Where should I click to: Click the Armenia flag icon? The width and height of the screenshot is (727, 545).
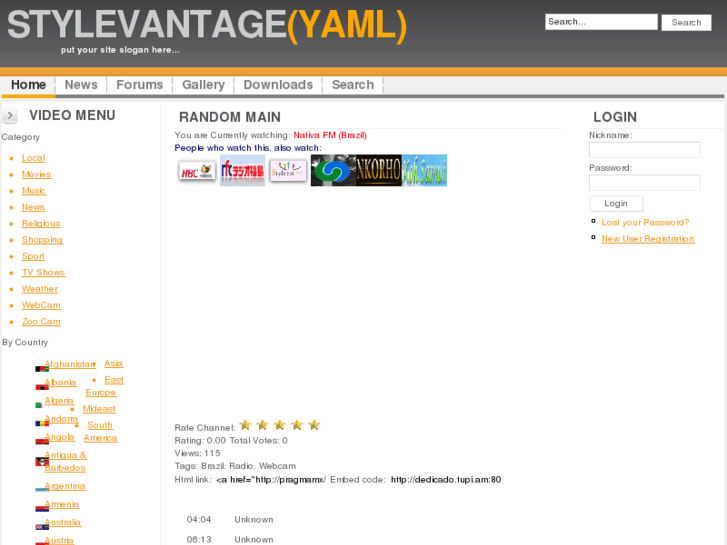click(42, 508)
